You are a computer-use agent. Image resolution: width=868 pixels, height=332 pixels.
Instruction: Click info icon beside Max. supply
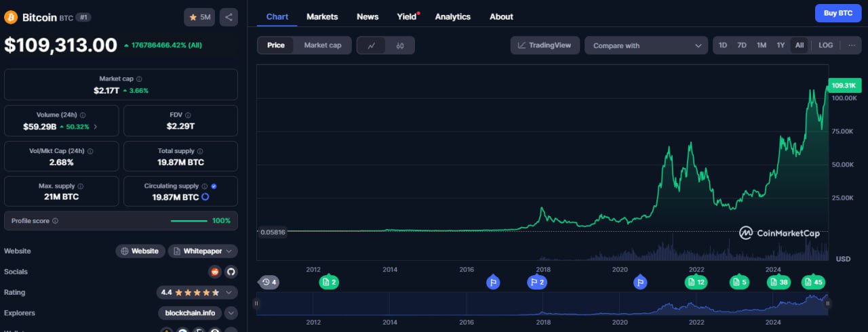coord(80,186)
